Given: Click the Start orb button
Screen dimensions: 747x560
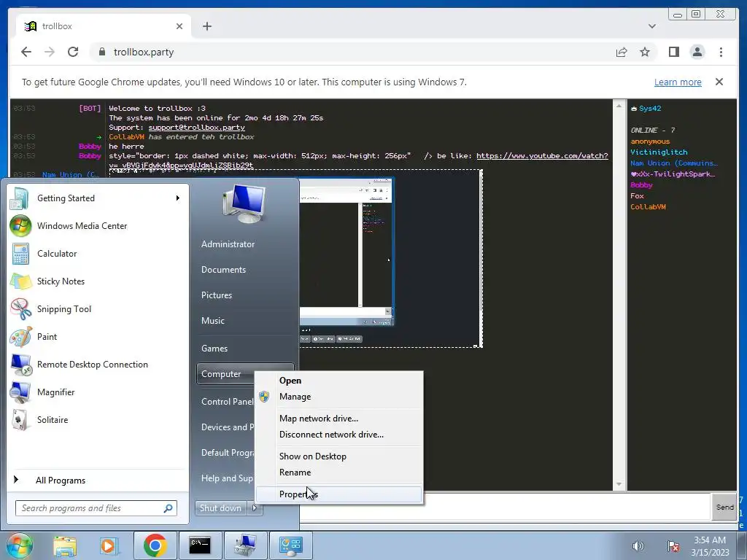Looking at the screenshot, I should click(x=19, y=545).
